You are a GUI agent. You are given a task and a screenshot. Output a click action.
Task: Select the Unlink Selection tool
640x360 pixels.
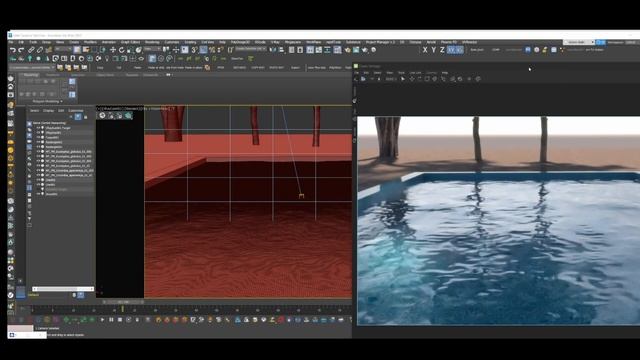point(40,50)
